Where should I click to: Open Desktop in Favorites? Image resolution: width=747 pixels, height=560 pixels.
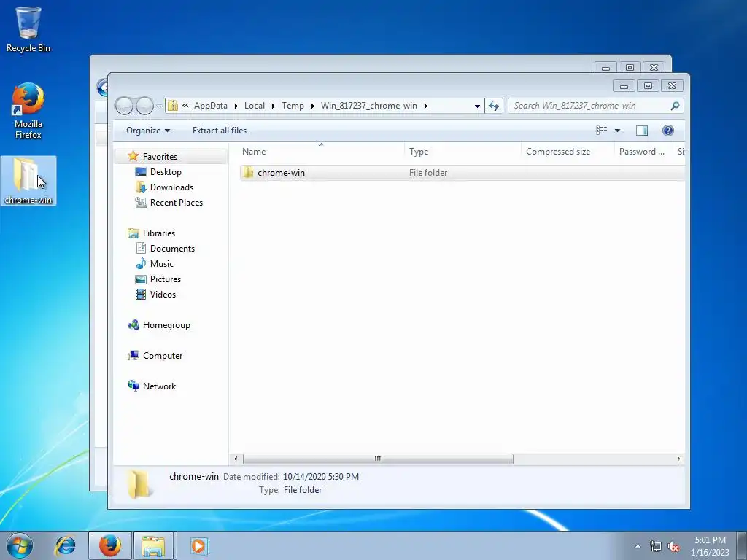166,172
